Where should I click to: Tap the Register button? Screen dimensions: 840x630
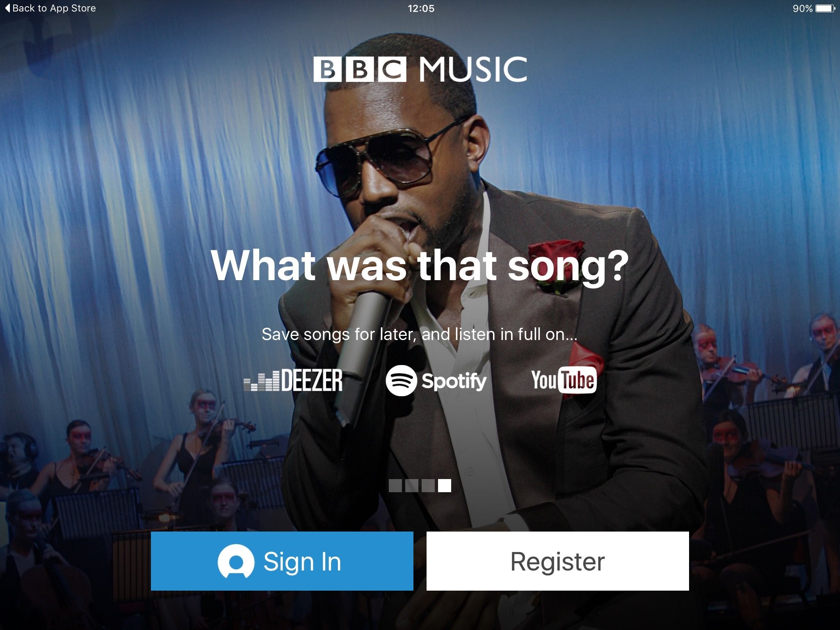[x=557, y=561]
